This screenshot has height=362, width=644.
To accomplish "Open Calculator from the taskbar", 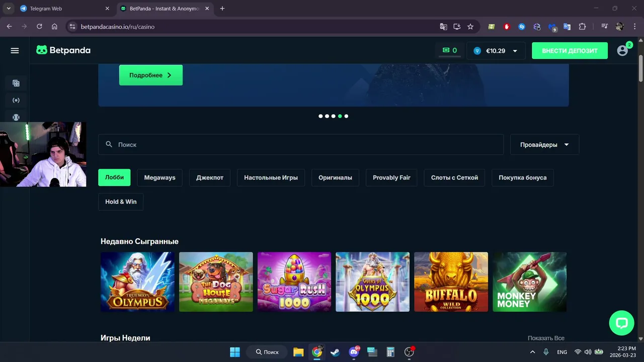I will pos(390,352).
